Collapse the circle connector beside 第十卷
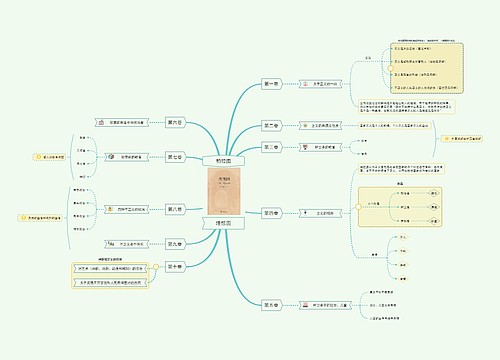 click(156, 267)
